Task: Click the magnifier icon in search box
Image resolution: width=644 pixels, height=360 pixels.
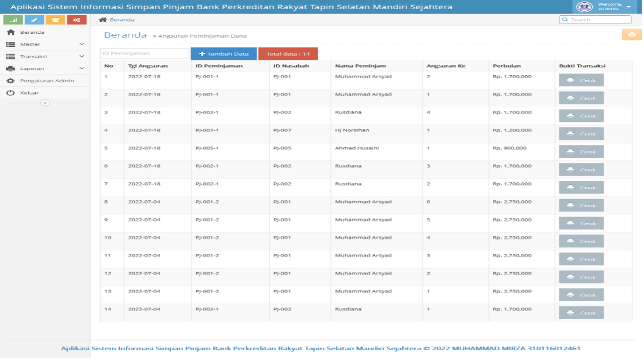Action: click(x=565, y=20)
